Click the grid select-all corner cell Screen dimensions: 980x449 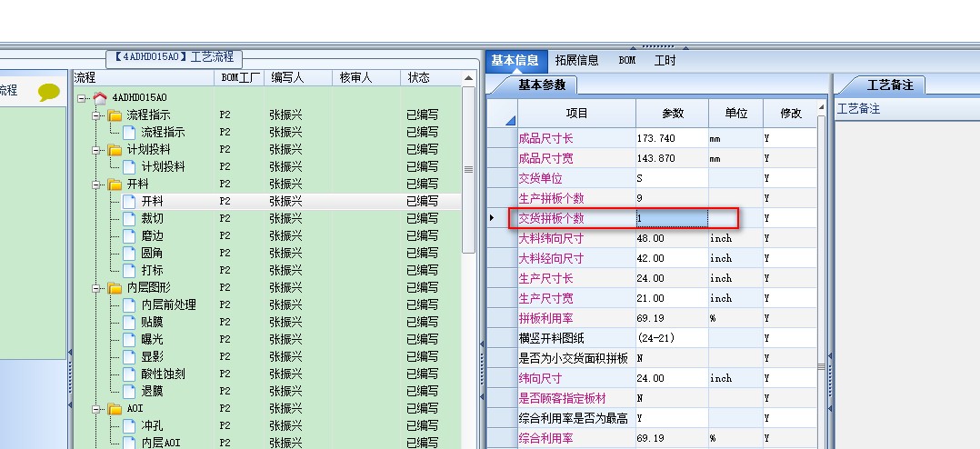tap(502, 114)
